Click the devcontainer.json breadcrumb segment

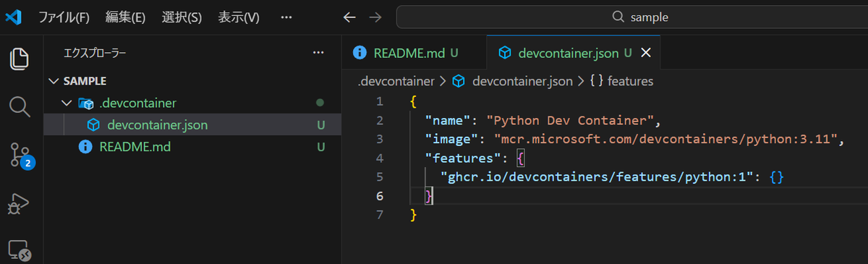pyautogui.click(x=522, y=81)
